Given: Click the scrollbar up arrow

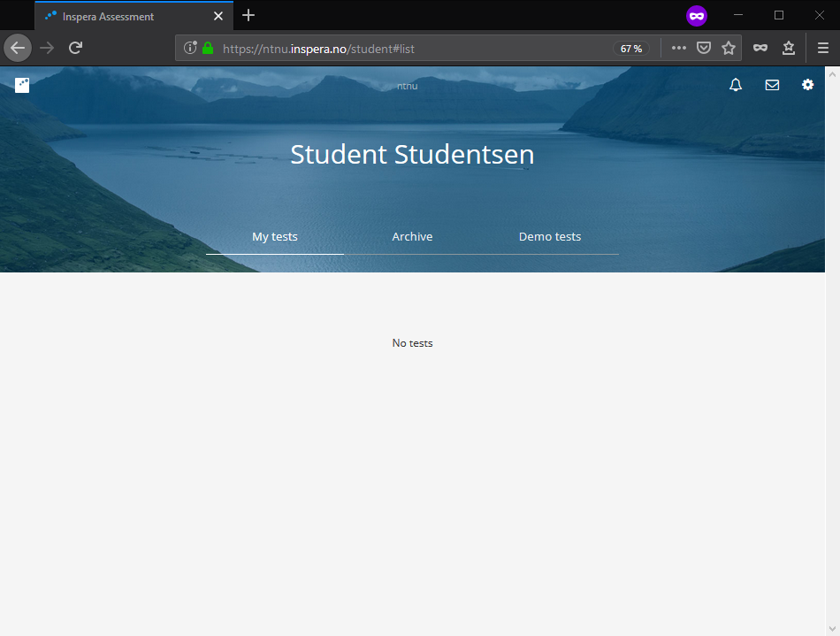Looking at the screenshot, I should coord(832,75).
